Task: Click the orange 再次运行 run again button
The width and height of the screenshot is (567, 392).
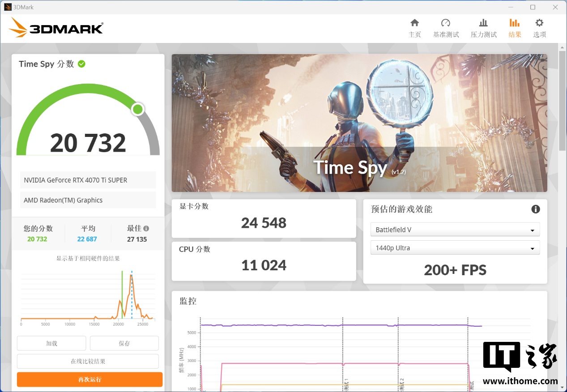Action: tap(90, 379)
